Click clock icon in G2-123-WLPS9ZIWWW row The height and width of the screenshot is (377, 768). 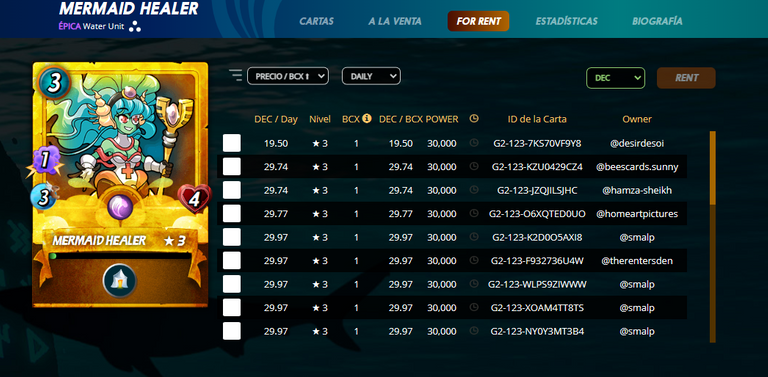pos(473,284)
